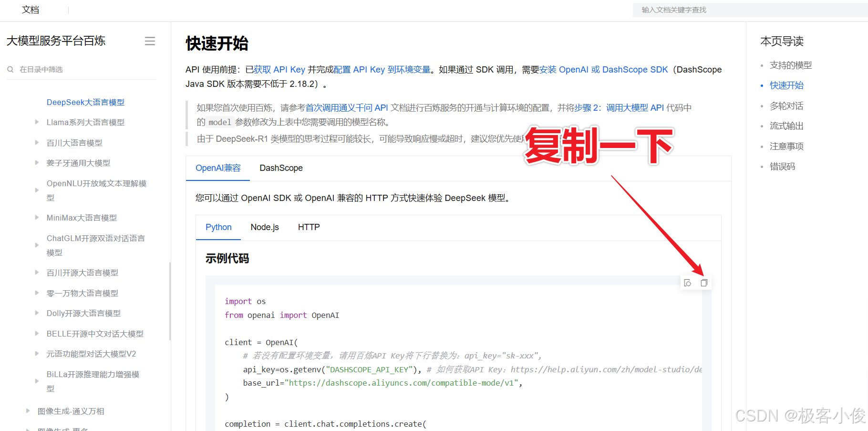
Task: Expand the 姜子牙通用大模型 tree arrow
Action: click(x=37, y=163)
